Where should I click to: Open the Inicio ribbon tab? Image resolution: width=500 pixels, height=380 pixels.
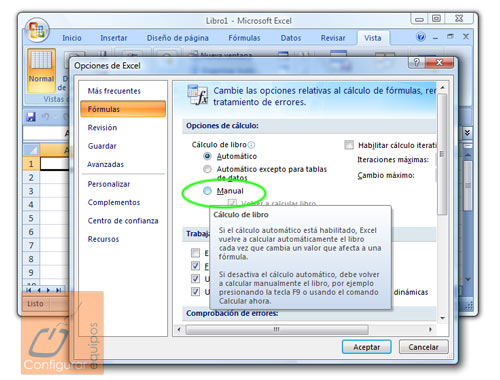[x=72, y=38]
